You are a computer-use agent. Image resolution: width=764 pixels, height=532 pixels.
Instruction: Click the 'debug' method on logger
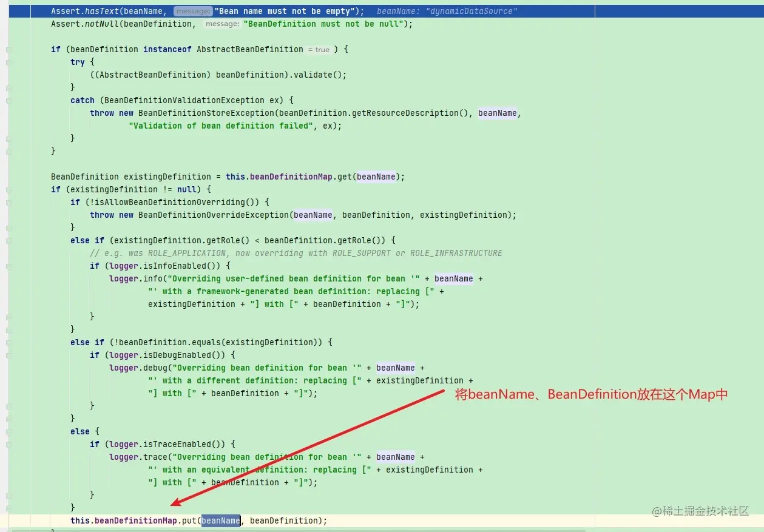tap(155, 368)
